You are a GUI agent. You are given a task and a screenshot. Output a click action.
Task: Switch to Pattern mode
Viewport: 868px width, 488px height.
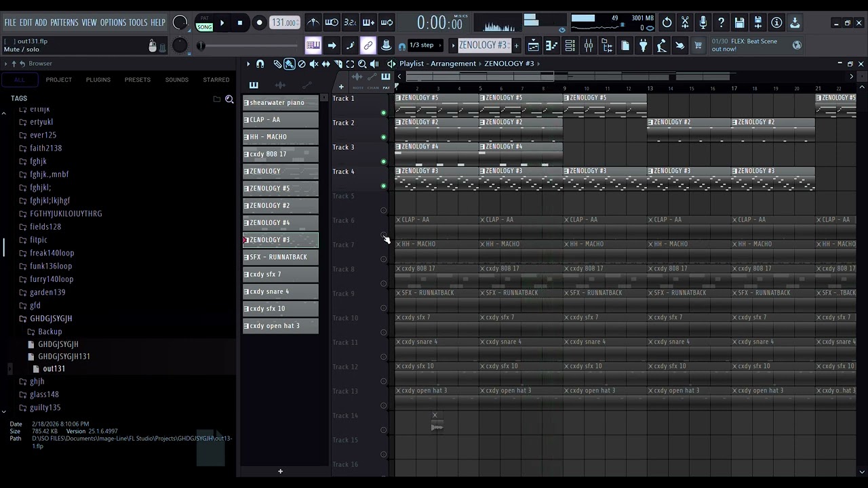[204, 18]
